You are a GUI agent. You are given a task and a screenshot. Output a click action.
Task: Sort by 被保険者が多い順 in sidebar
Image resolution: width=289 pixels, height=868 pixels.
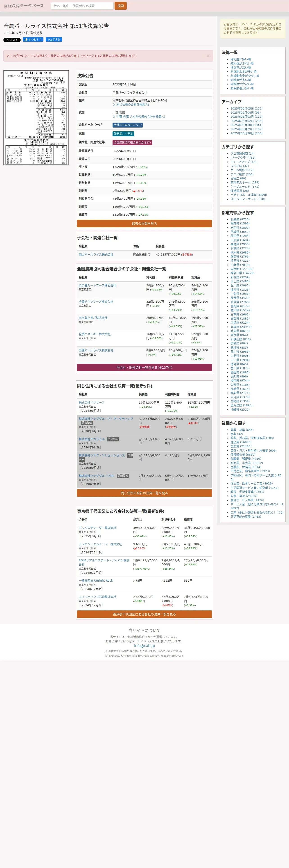coord(242,88)
